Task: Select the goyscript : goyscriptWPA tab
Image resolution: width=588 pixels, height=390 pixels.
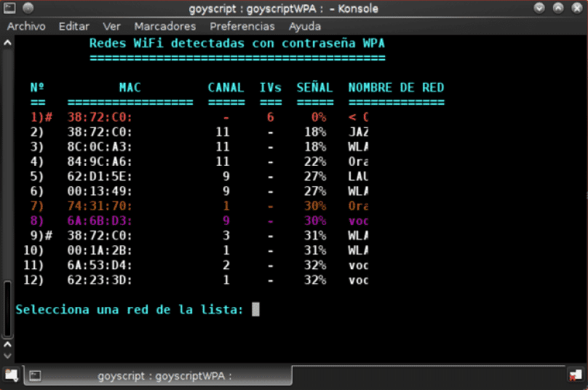Action: (157, 375)
